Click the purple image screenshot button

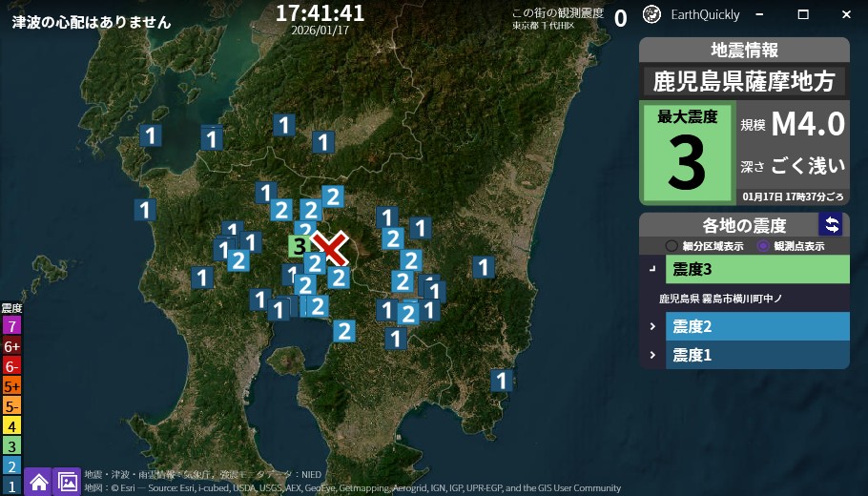tap(67, 482)
